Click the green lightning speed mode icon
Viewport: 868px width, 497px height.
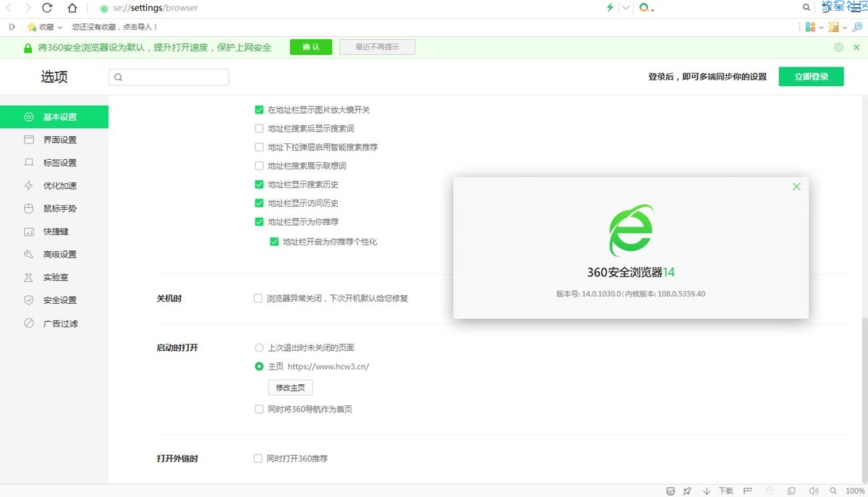tap(610, 8)
